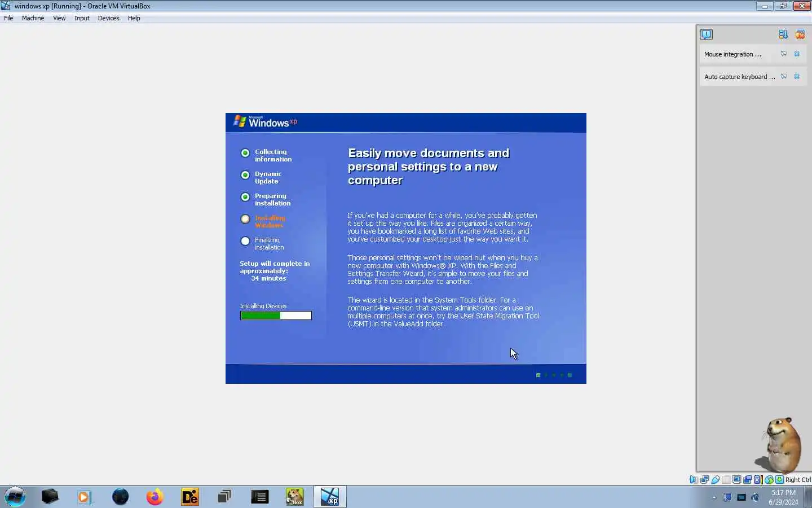Image resolution: width=812 pixels, height=508 pixels.
Task: Minimize the VirtualBox window
Action: coord(765,6)
